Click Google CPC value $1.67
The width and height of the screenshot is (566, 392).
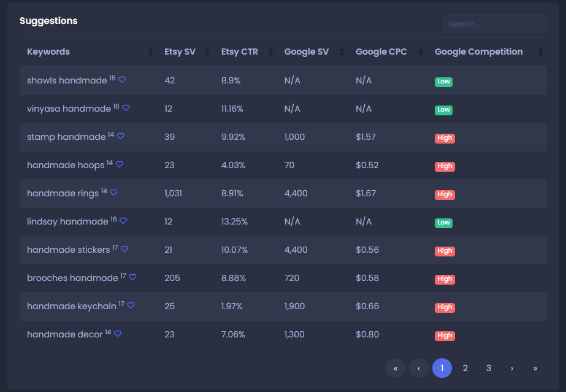(x=366, y=193)
